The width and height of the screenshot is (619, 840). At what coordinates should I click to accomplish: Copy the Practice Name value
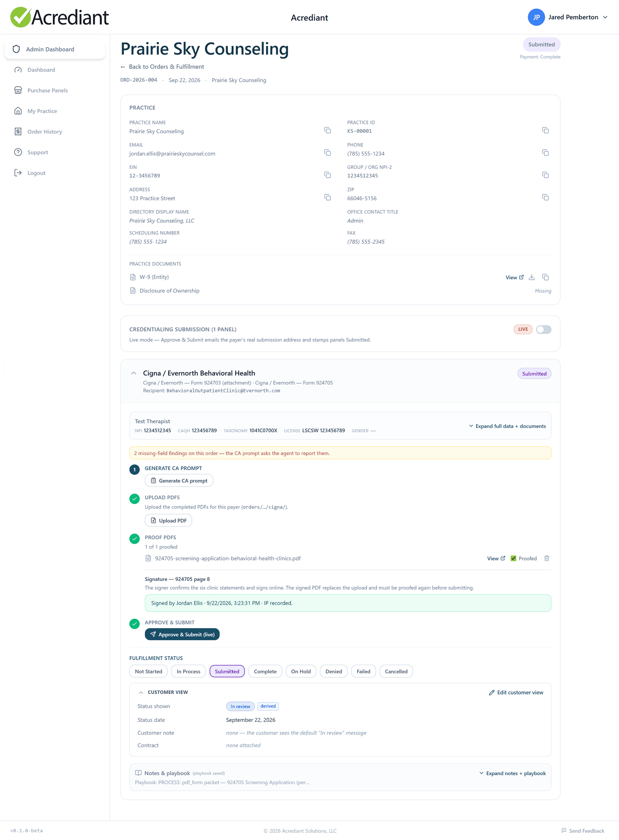328,130
